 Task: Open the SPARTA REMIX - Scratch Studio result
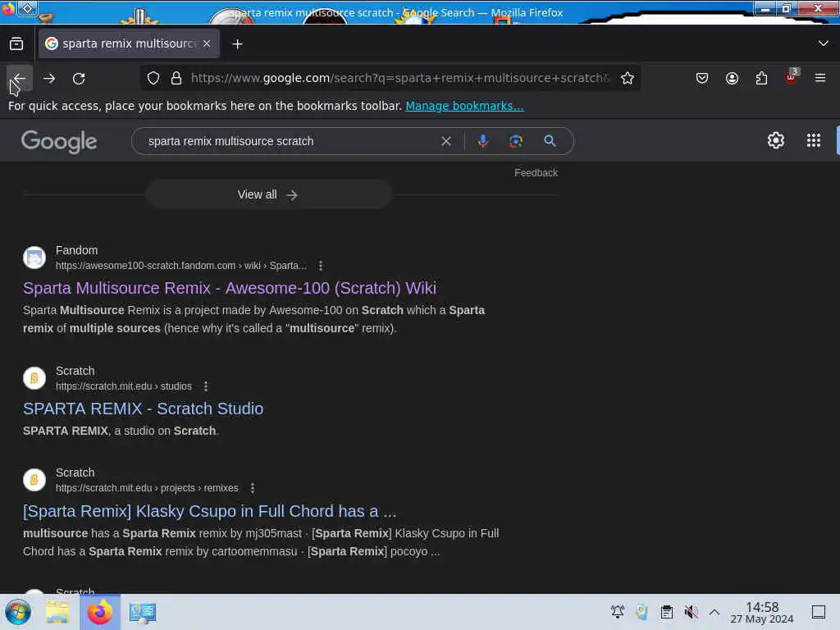(143, 409)
